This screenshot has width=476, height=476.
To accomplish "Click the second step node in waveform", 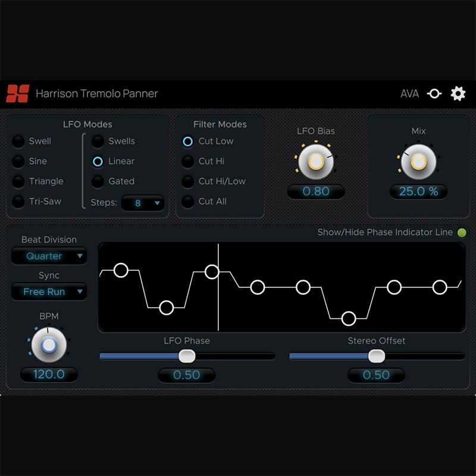I will pos(167,308).
